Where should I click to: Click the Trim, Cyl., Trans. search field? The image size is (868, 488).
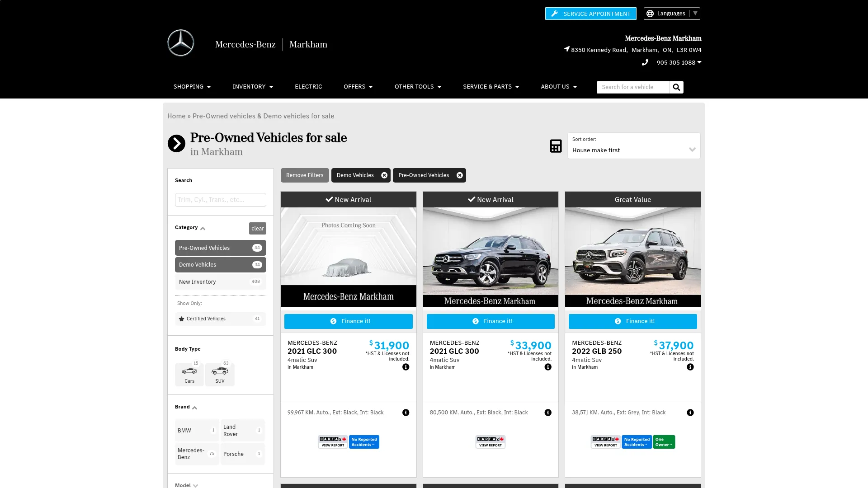[221, 200]
